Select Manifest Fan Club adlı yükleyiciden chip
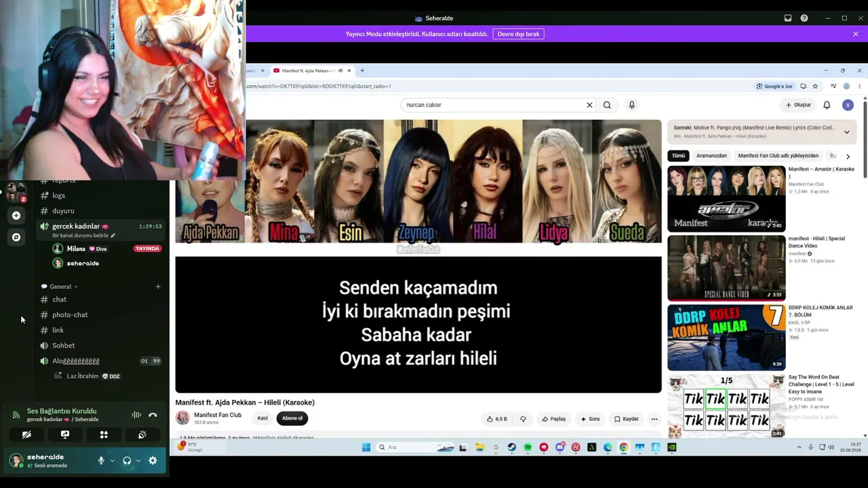 (x=778, y=156)
